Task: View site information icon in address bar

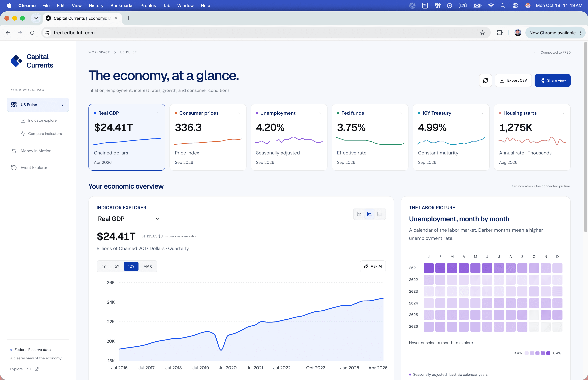Action: [47, 32]
